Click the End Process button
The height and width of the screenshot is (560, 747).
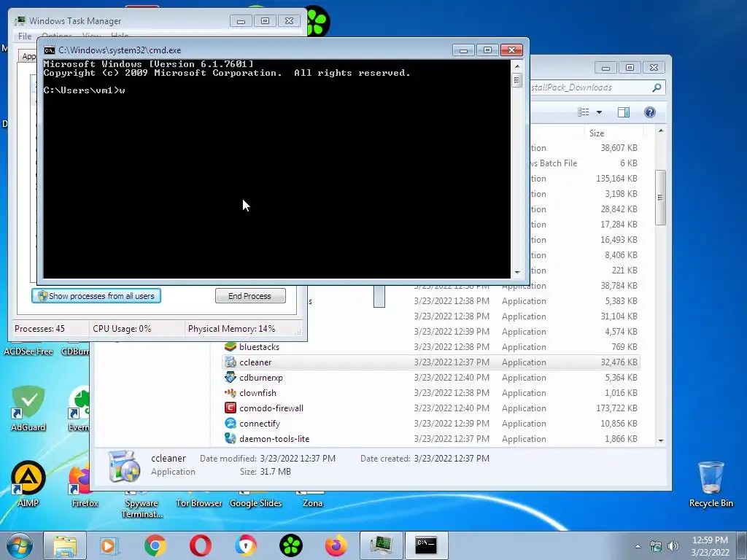(x=250, y=296)
